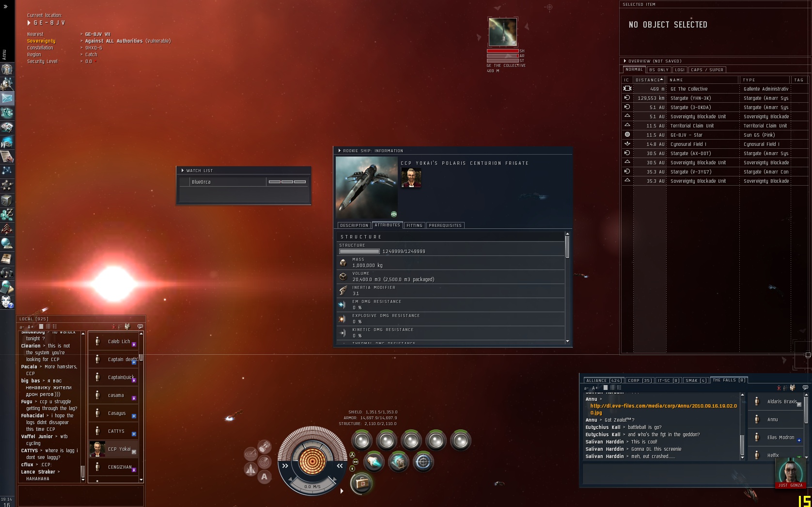Collapse the Watch List window
The image size is (812, 507).
(x=183, y=171)
